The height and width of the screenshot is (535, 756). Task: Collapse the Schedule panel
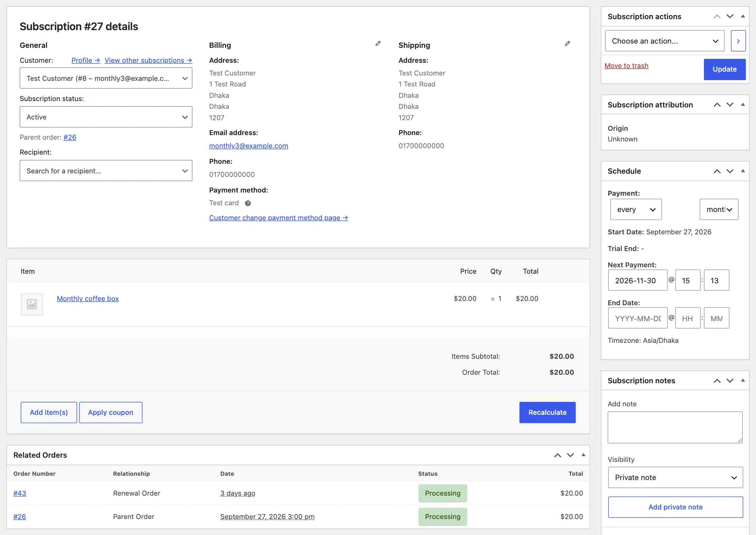tap(743, 171)
